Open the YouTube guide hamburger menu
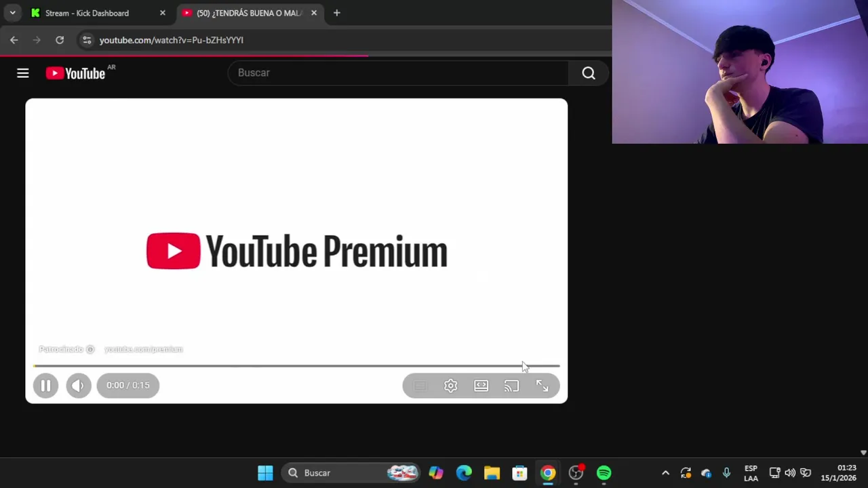This screenshot has width=868, height=488. [23, 73]
